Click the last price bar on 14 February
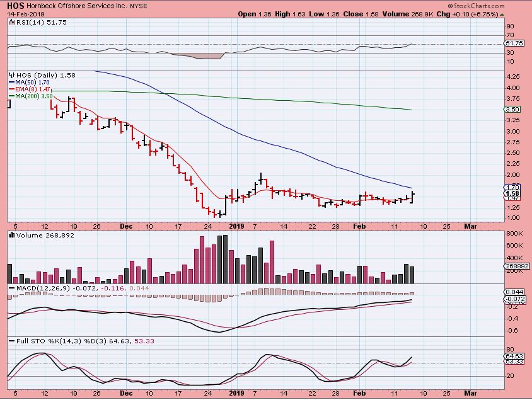 pyautogui.click(x=412, y=197)
